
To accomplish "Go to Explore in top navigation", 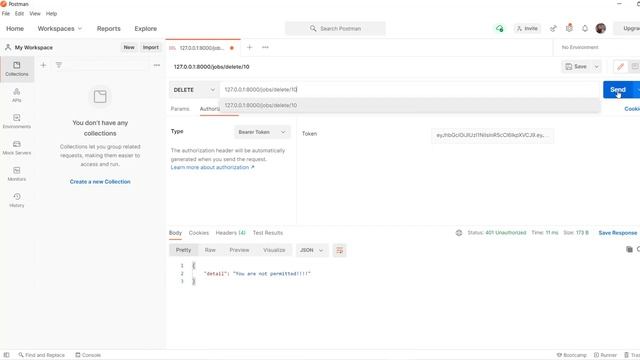I will [146, 29].
